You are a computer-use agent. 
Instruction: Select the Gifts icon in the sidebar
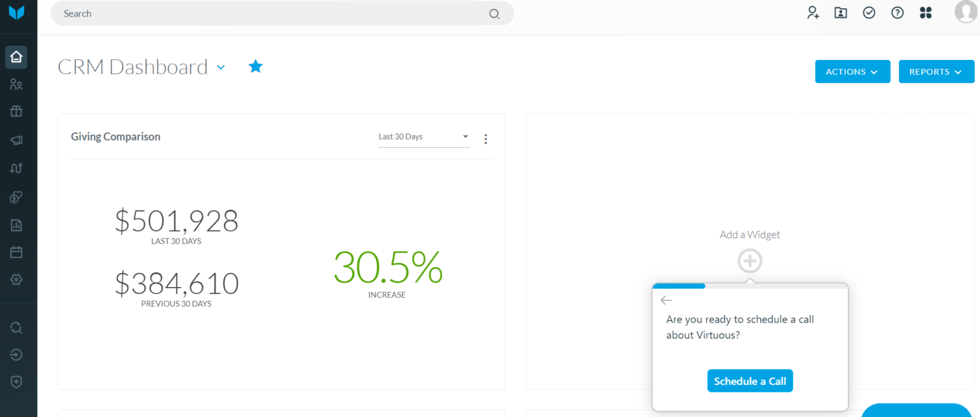click(16, 112)
